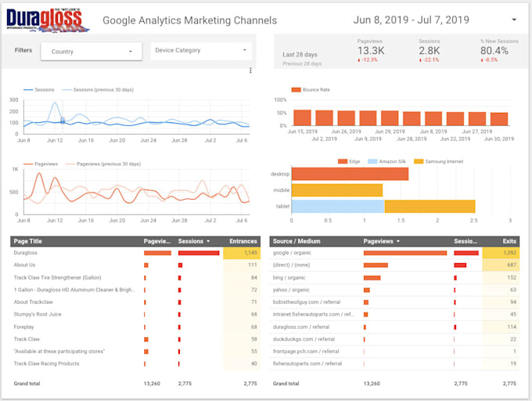Click the 687 exits cell
Screen dimensions: 532x401
click(x=501, y=266)
